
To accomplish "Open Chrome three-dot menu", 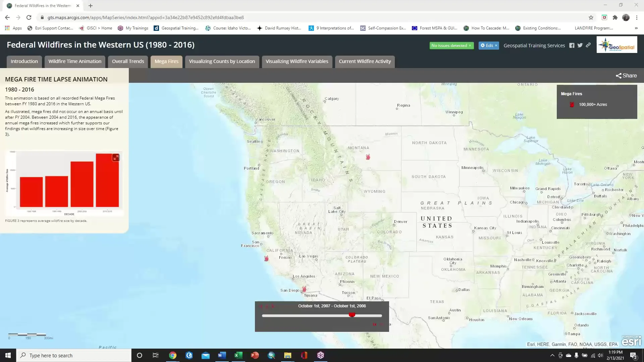I will click(637, 17).
